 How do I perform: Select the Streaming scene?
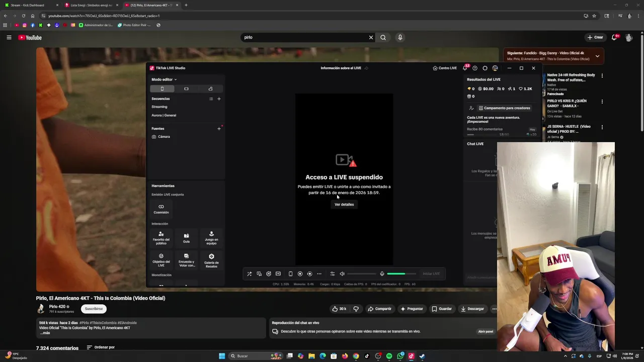click(159, 107)
